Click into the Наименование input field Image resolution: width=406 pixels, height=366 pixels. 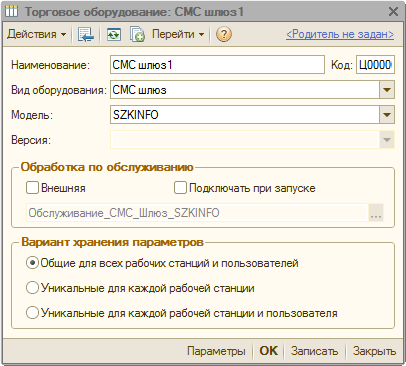click(217, 65)
